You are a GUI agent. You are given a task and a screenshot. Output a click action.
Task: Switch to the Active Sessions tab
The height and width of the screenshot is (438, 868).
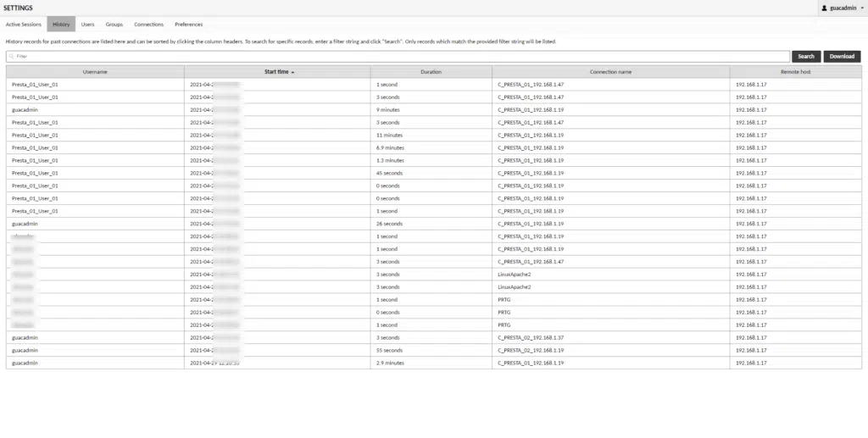[x=23, y=25]
